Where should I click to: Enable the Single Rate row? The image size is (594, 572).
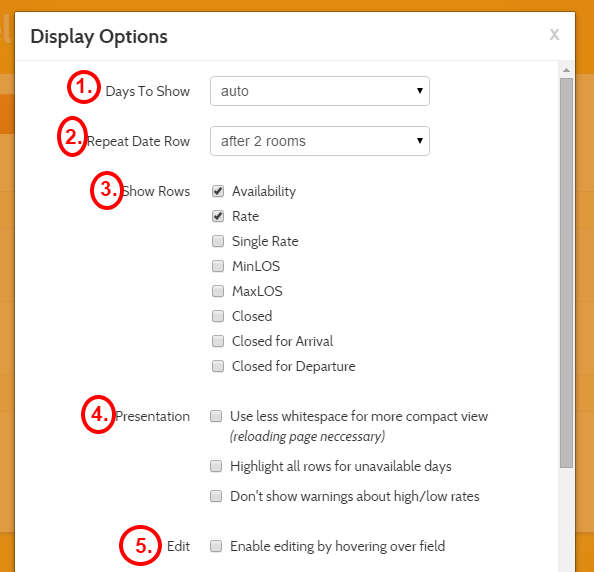coord(218,241)
